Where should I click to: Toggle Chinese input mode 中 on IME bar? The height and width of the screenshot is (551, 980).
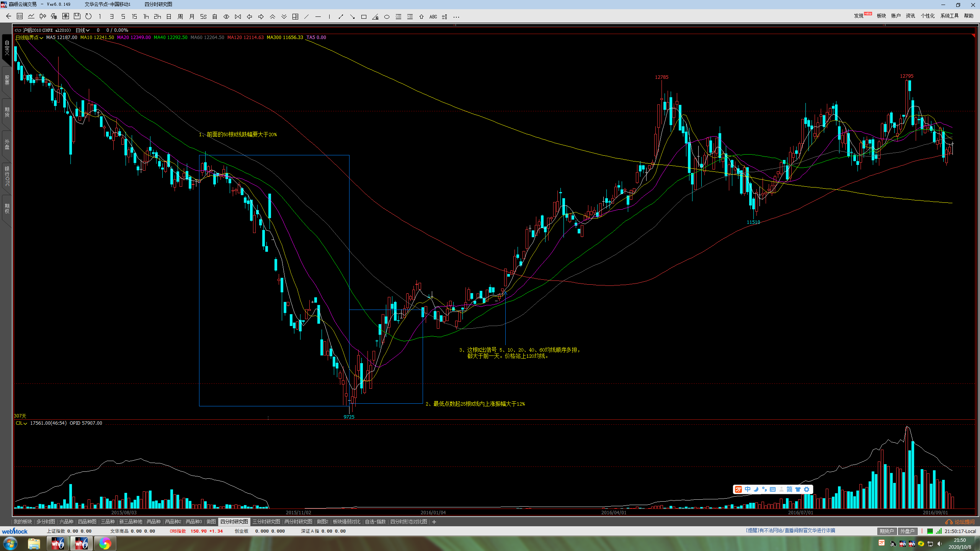(x=747, y=489)
